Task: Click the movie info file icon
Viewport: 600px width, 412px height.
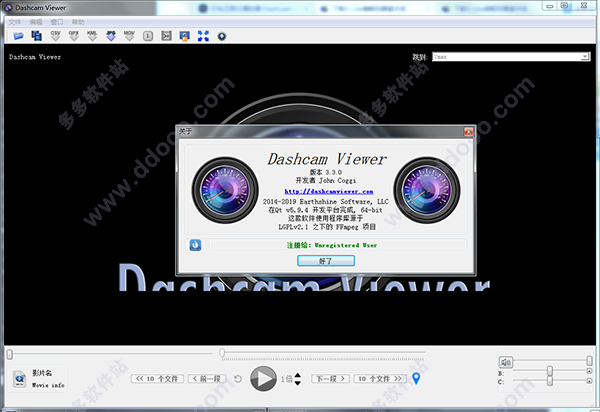Action: (x=20, y=378)
